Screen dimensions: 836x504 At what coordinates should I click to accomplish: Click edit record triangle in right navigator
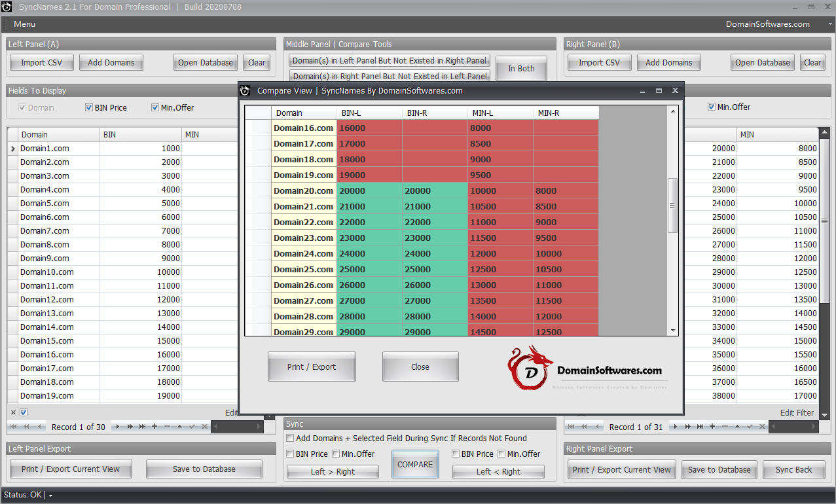pos(737,427)
